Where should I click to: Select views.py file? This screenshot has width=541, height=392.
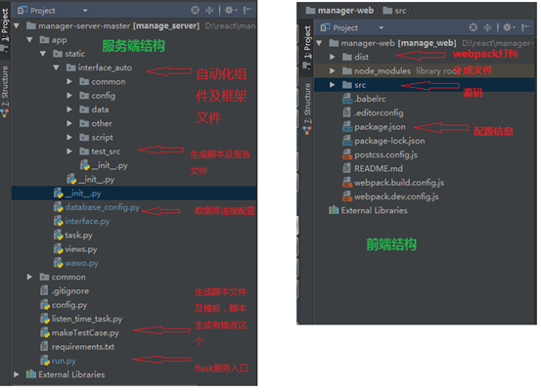point(75,249)
